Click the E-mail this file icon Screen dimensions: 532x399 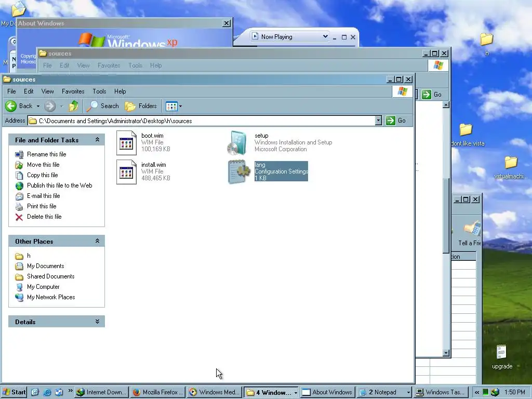[x=19, y=196]
